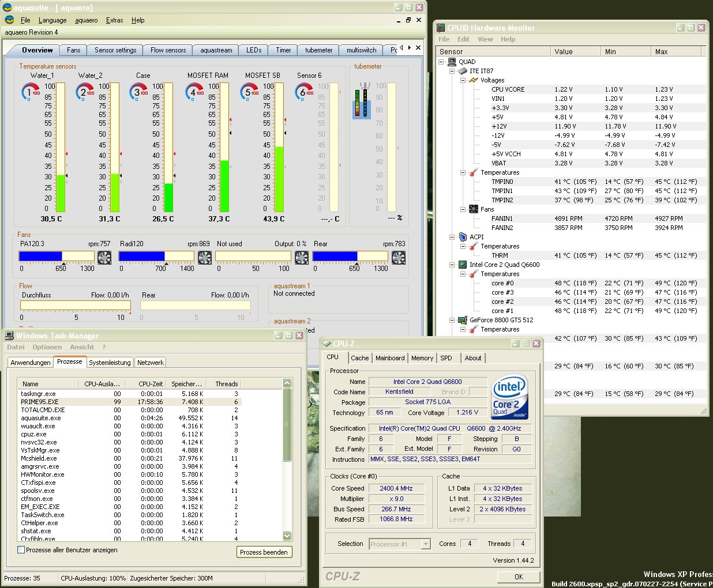Click the down arrow of the Task-Manager process list scrollbar

tap(287, 536)
